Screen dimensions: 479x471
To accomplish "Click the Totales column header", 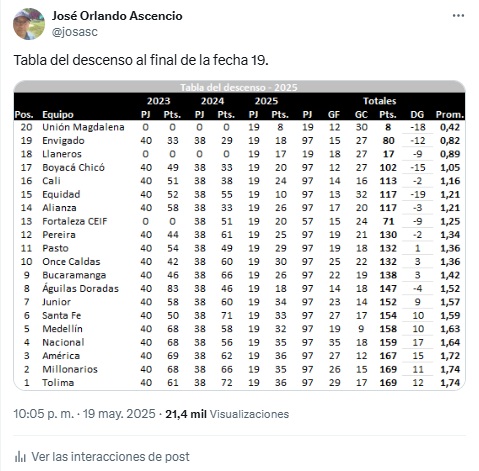I will (x=379, y=101).
